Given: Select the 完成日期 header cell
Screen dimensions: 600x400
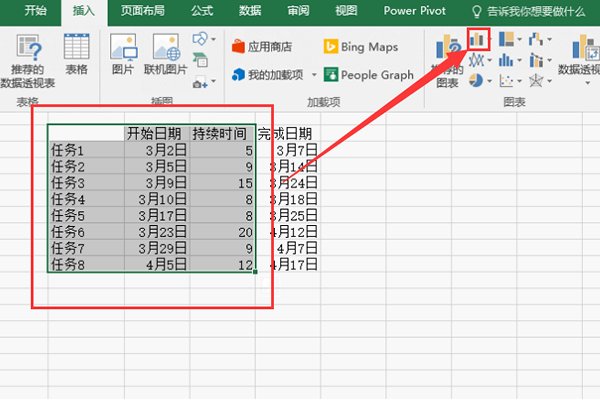Looking at the screenshot, I should pos(288,133).
